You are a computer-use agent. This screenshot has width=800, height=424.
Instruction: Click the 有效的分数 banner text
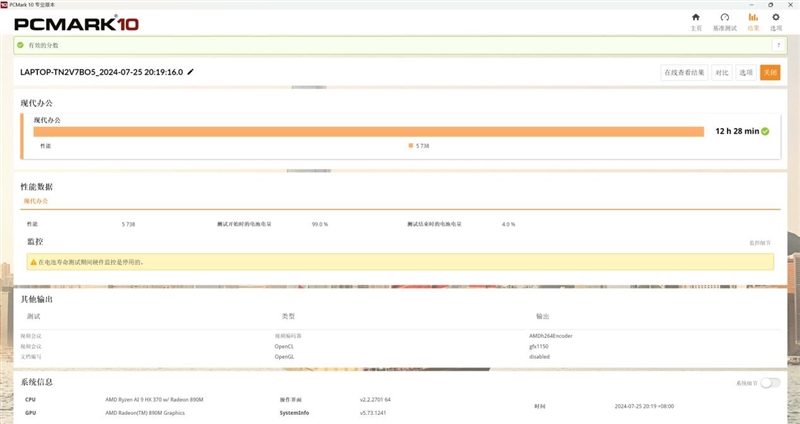pyautogui.click(x=43, y=45)
